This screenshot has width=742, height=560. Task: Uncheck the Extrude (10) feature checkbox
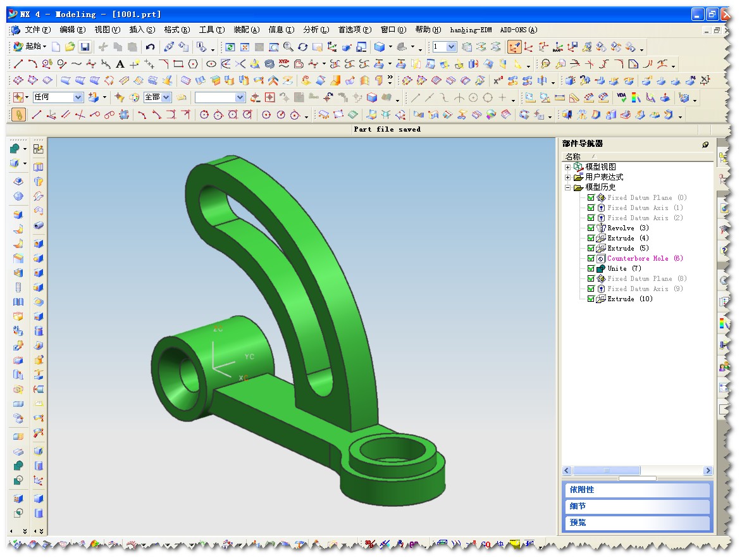pos(591,299)
